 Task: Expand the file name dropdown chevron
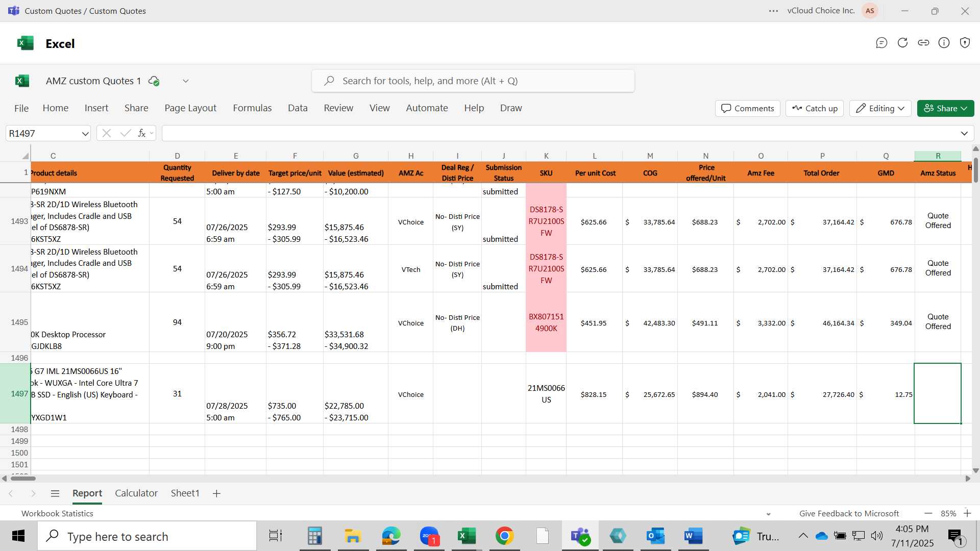coord(186,81)
